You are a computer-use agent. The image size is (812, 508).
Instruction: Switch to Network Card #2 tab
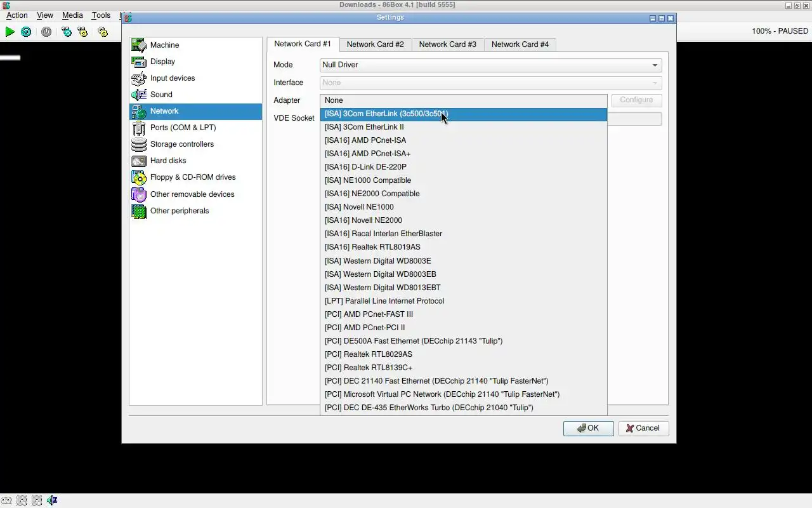[375, 44]
